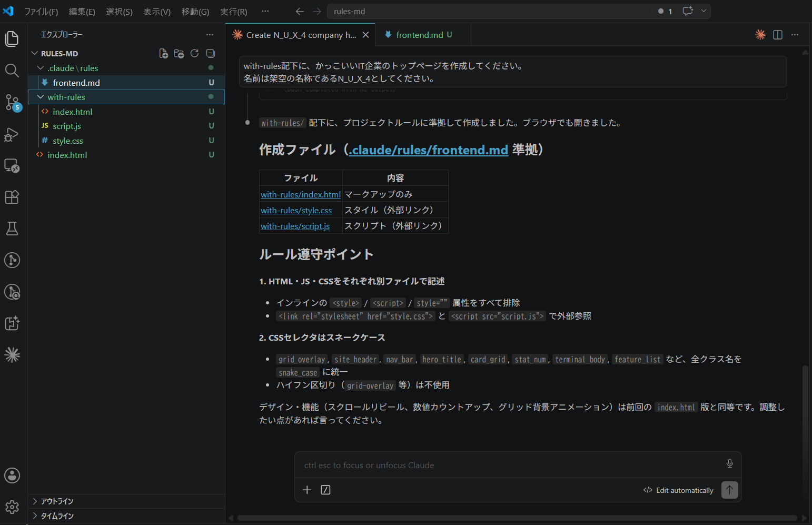This screenshot has width=812, height=525.
Task: Go forward with the navigation arrow
Action: click(317, 11)
